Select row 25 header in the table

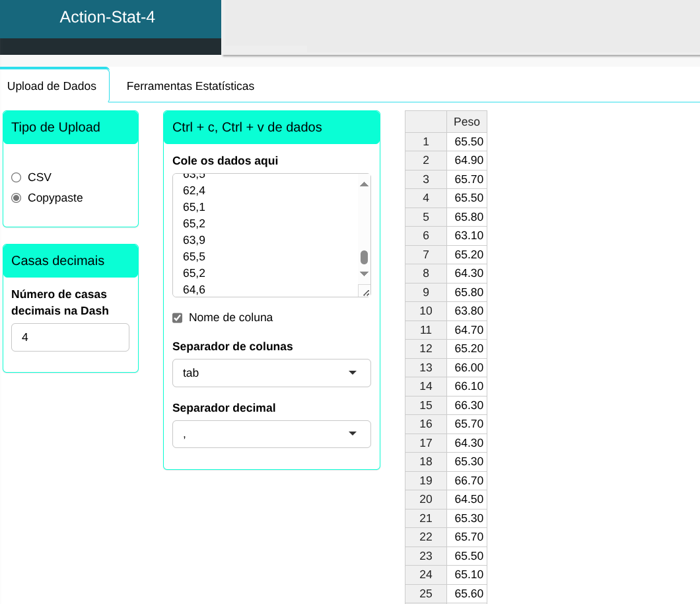pos(425,593)
